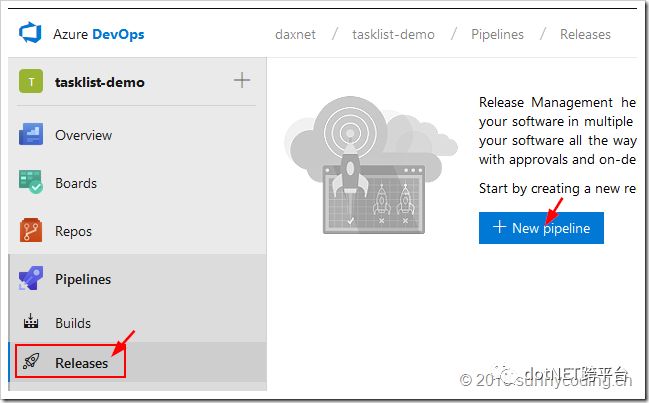
Task: Click the 'Release Management he' text line
Action: coord(557,102)
